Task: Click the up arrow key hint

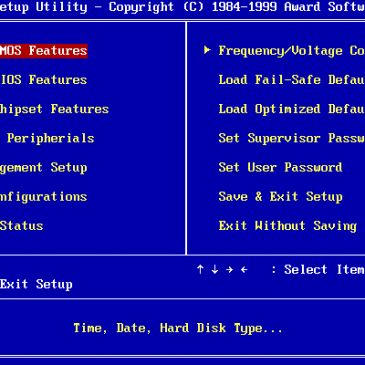Action: point(200,269)
